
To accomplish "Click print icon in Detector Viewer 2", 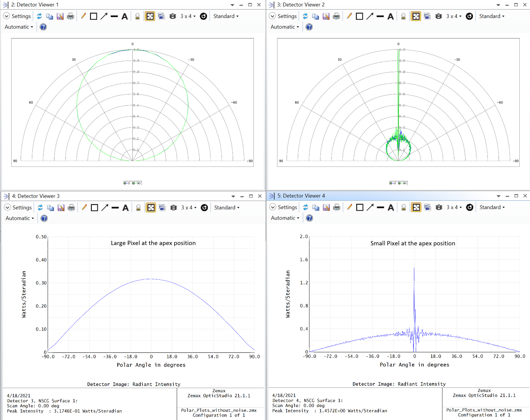I will pyautogui.click(x=337, y=16).
